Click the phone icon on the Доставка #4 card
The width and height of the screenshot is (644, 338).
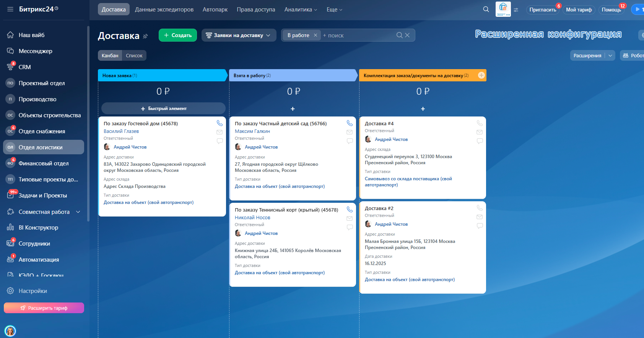click(480, 123)
